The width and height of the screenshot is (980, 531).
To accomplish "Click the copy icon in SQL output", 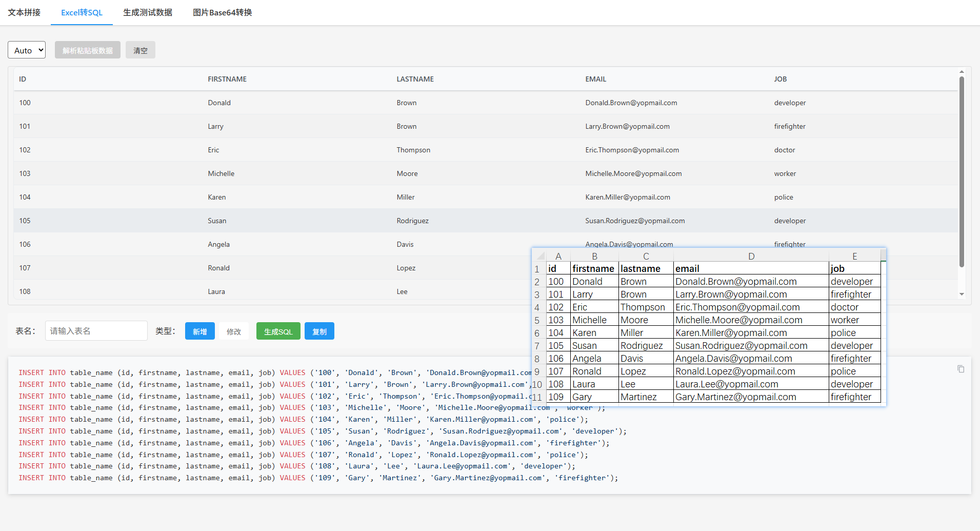I will coord(961,369).
